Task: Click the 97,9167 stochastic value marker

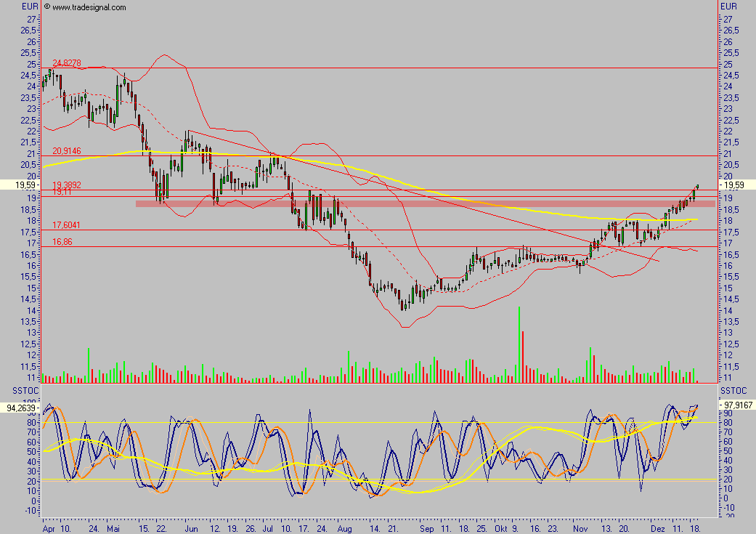Action: point(738,405)
